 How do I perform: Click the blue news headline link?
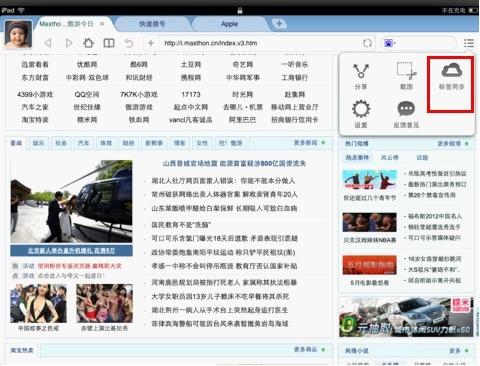[x=234, y=163]
